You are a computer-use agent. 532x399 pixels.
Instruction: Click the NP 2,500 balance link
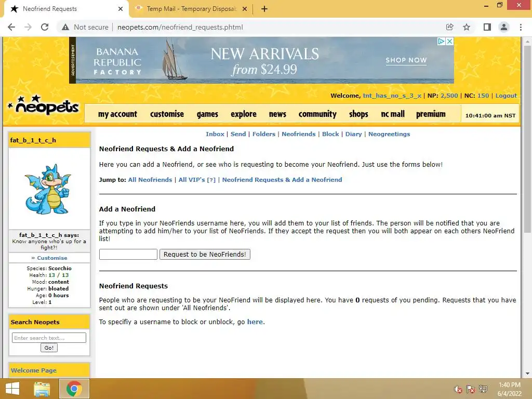pos(449,96)
